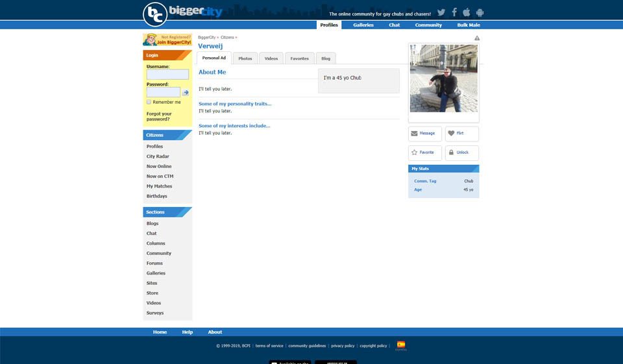Viewport: 623px width, 364px height.
Task: Switch to the Blog tab
Action: 326,58
